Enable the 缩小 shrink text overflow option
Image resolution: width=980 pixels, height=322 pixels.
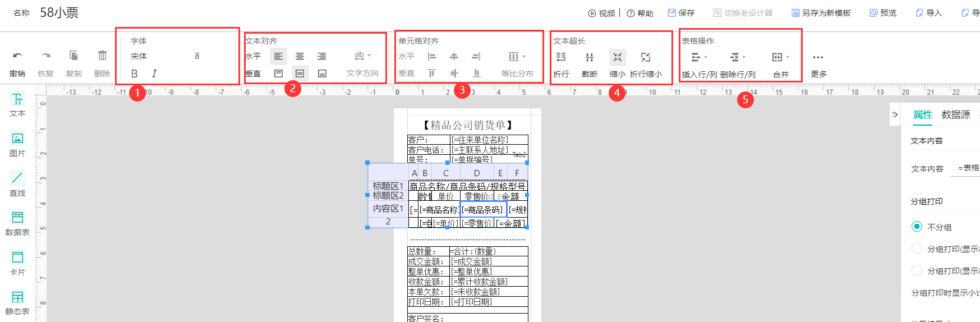[617, 57]
